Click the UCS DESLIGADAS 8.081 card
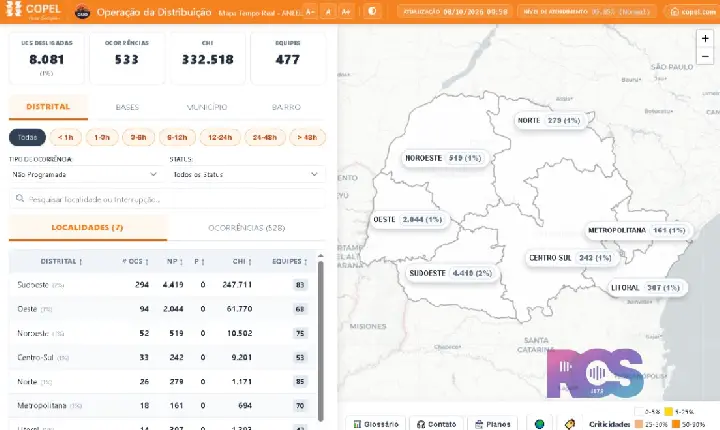 [x=46, y=58]
